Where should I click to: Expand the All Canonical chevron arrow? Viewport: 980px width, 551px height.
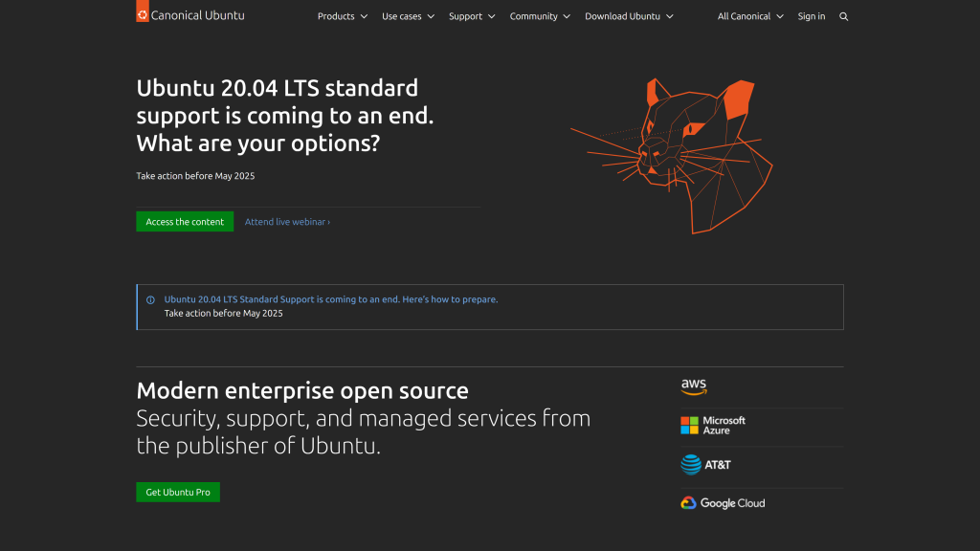(x=779, y=17)
